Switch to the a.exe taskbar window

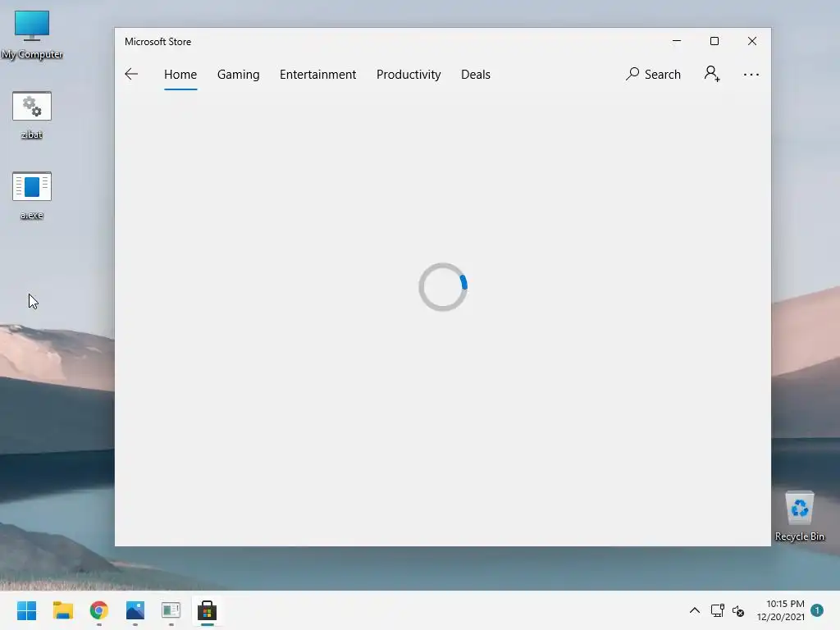pyautogui.click(x=171, y=610)
